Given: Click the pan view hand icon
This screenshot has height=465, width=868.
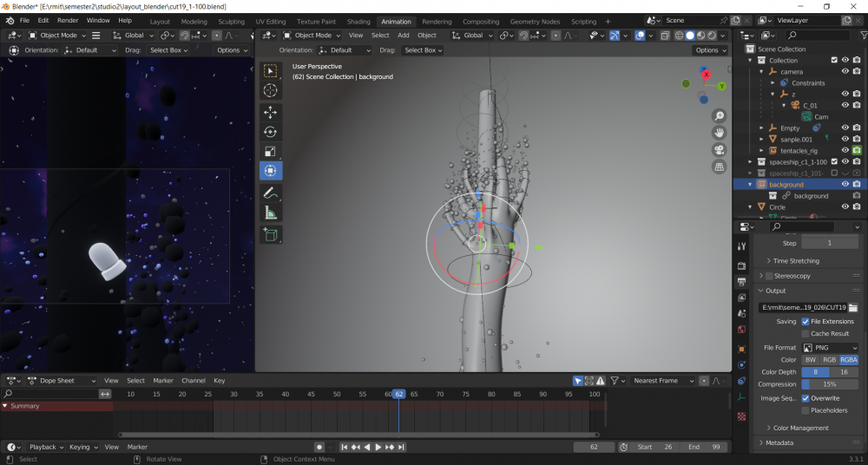Looking at the screenshot, I should point(719,133).
